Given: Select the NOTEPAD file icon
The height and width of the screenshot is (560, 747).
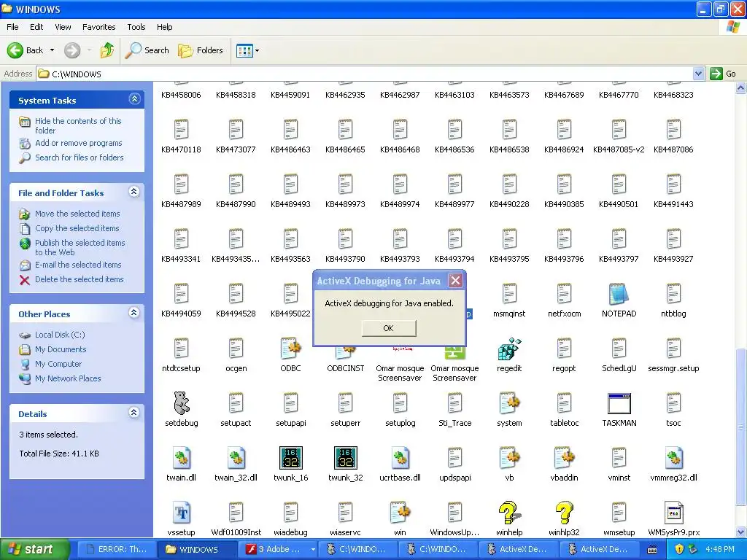Looking at the screenshot, I should click(619, 295).
